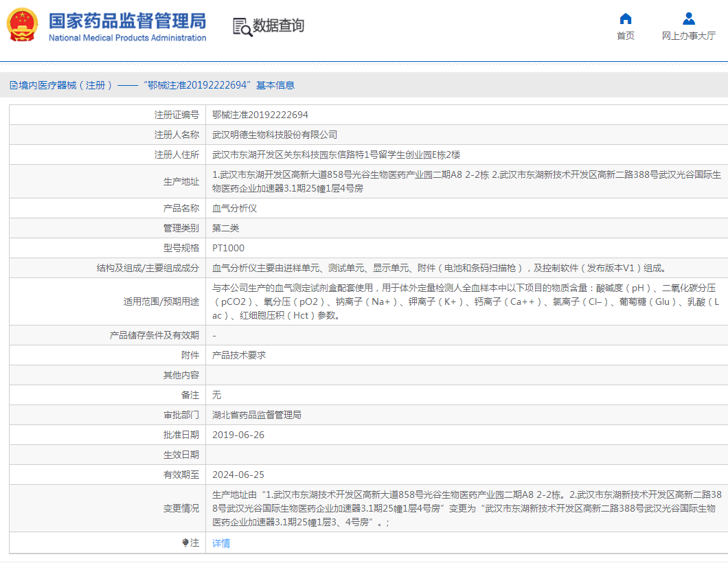
Task: Select registrant address 武汉市东湖开发区关东科技园 text
Action: click(x=336, y=155)
